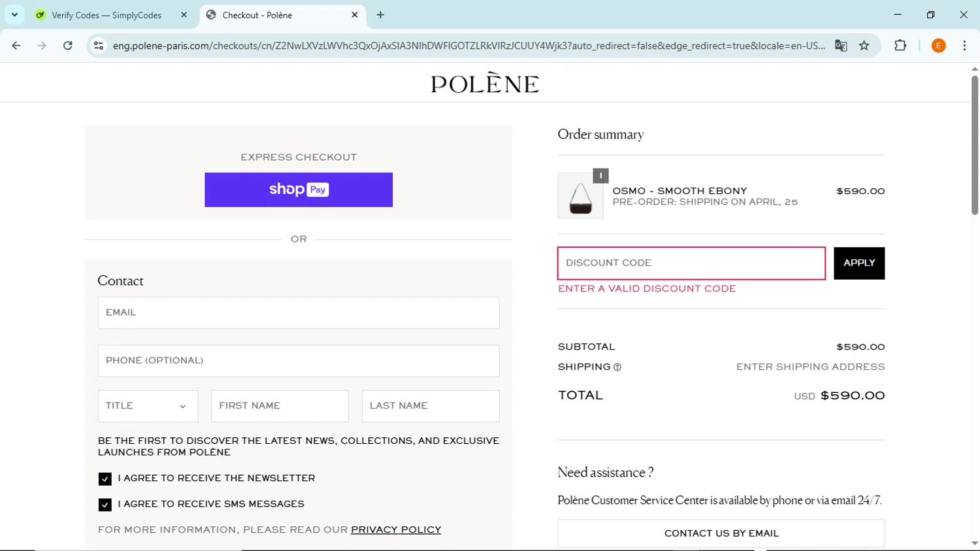The height and width of the screenshot is (551, 980).
Task: Click the Polène logo
Action: (485, 83)
